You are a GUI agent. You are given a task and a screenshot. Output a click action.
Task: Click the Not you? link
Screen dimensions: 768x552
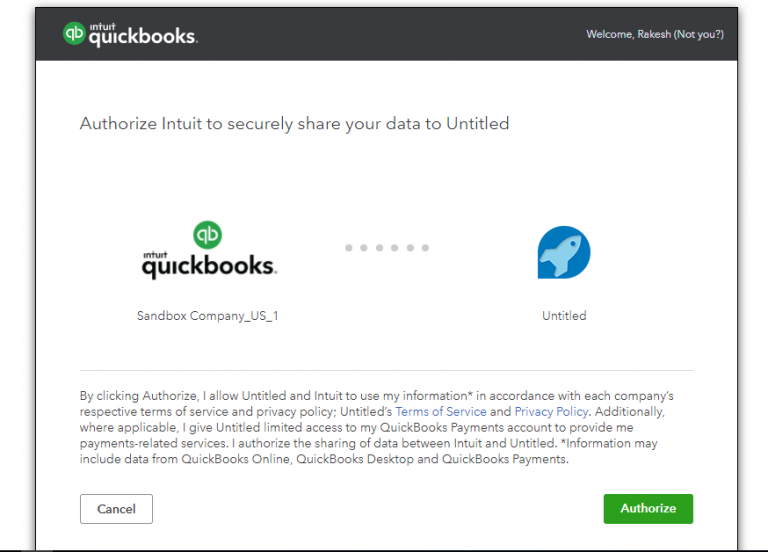point(698,34)
